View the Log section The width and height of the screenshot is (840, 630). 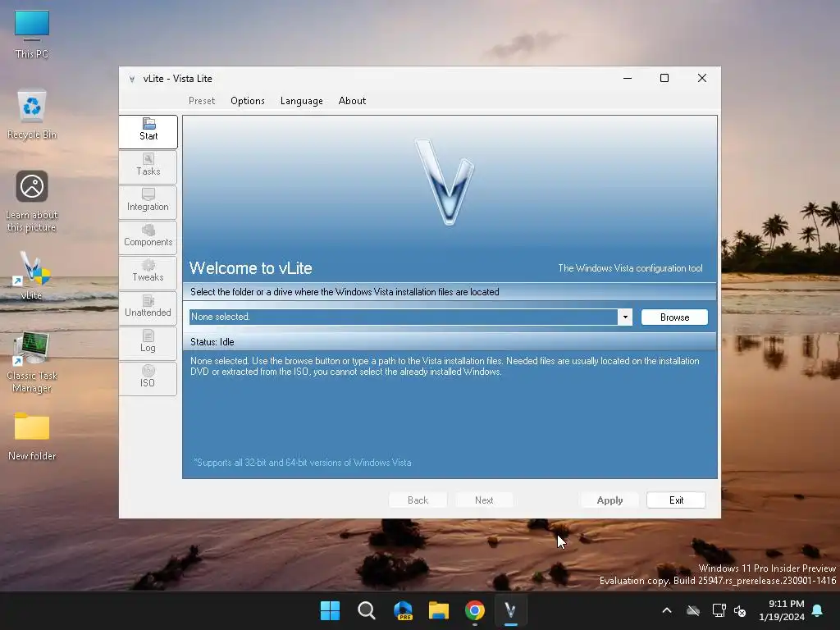pos(148,344)
